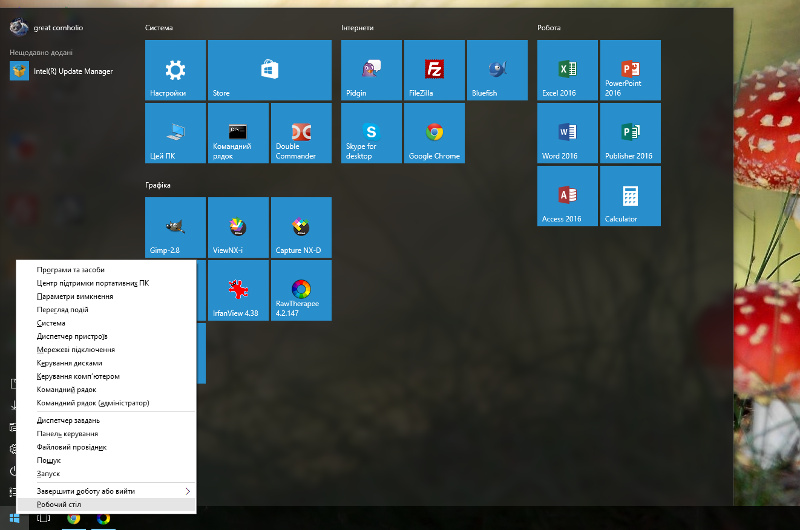Launch Excel 2016 tile
This screenshot has width=800, height=530.
pyautogui.click(x=567, y=70)
